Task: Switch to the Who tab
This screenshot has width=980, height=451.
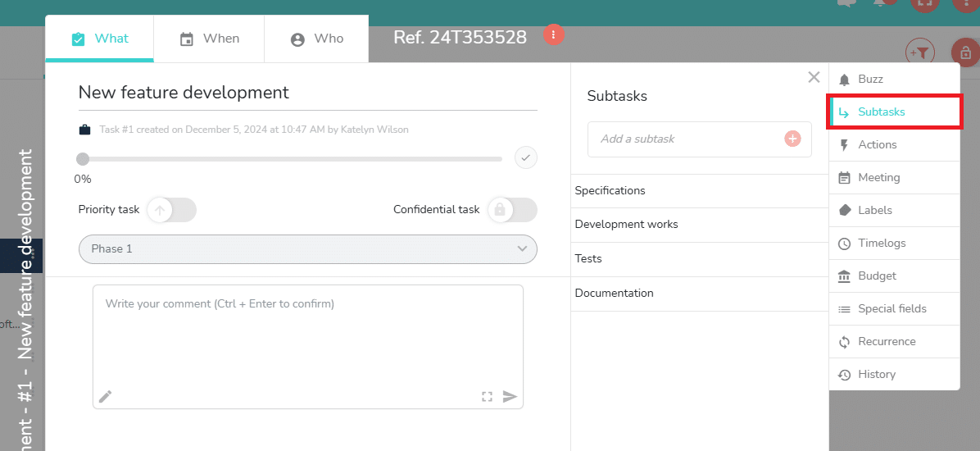Action: tap(316, 39)
